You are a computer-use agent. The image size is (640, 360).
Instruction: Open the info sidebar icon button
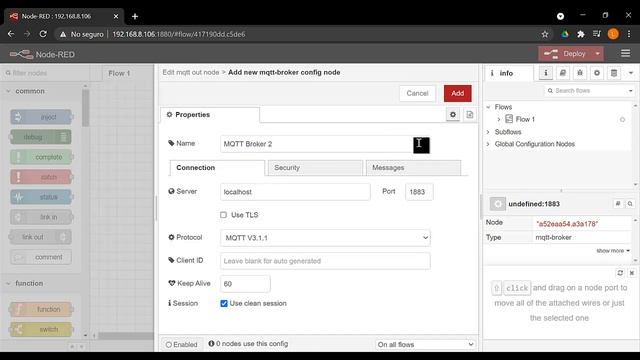point(545,73)
